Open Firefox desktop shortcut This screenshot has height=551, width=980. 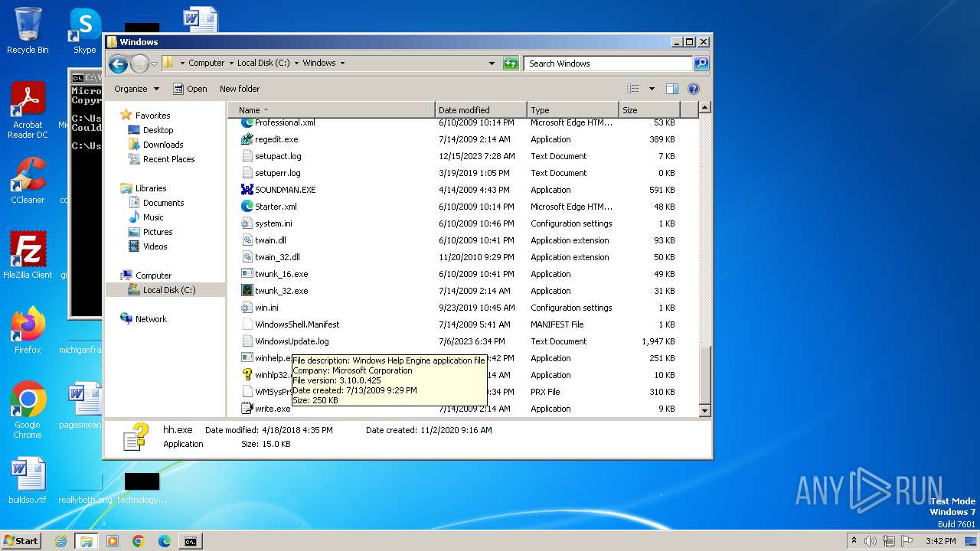click(28, 330)
